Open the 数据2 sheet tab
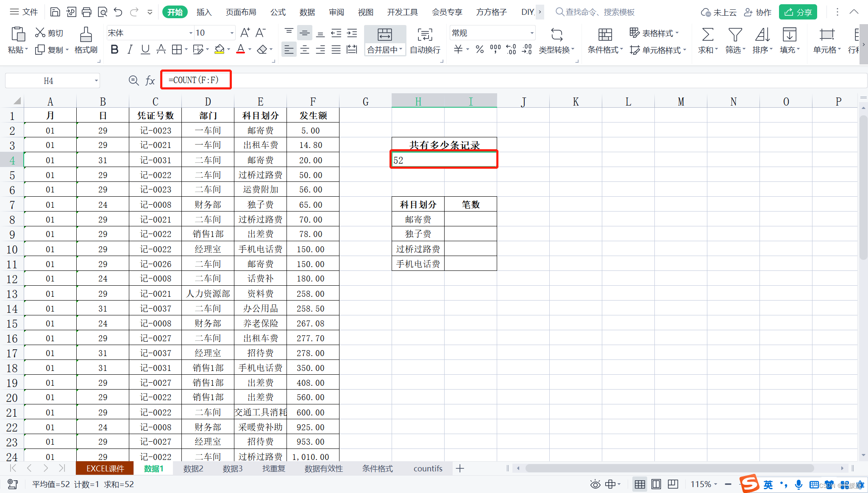 click(193, 468)
